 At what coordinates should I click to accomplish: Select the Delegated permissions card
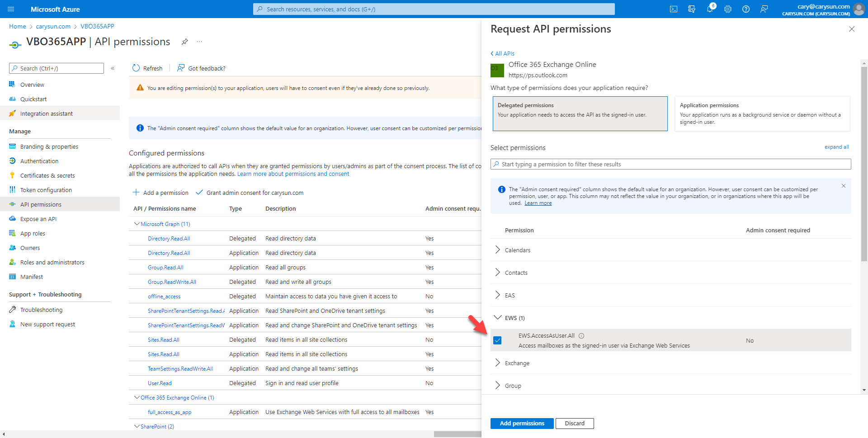(580, 113)
